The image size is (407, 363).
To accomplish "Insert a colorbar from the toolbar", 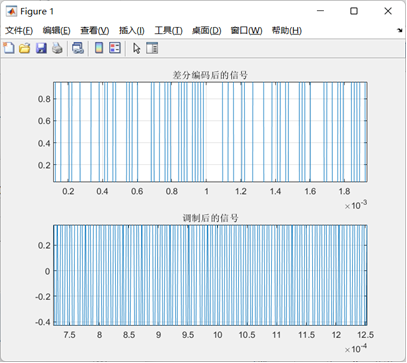I will pos(99,48).
